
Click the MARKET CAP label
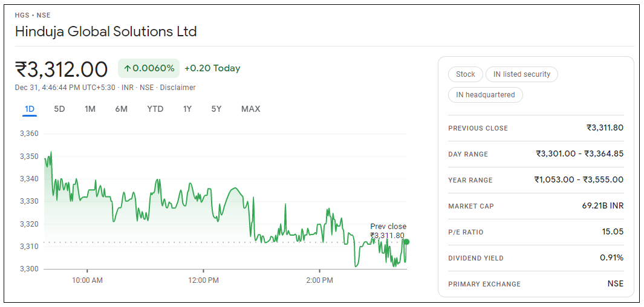click(x=471, y=206)
